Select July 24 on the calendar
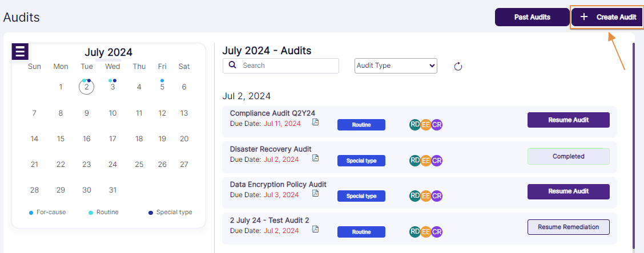Viewport: 644px width, 253px height. (112, 165)
